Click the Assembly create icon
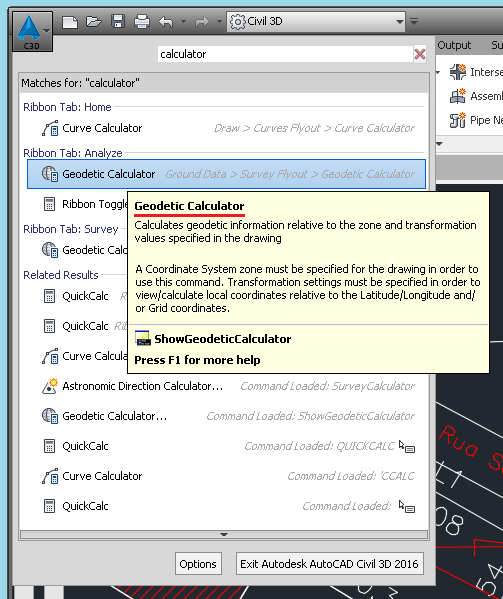Screen dimensions: 503x599 pyautogui.click(x=458, y=96)
